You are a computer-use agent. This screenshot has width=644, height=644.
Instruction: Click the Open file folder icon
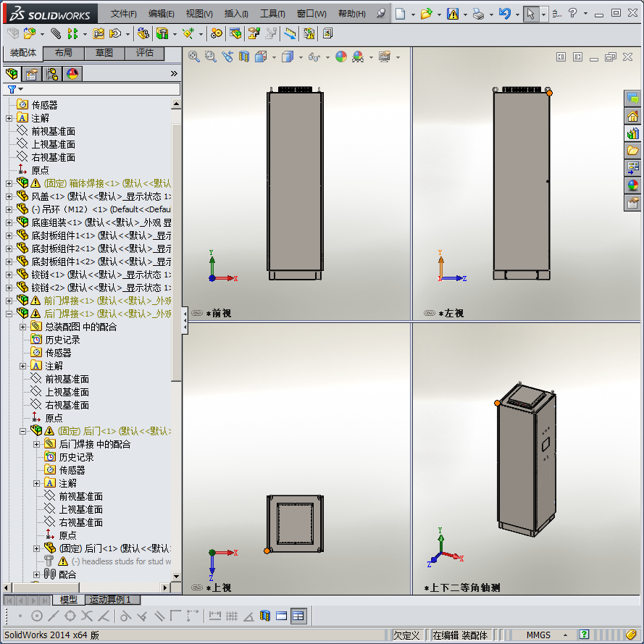coord(427,14)
